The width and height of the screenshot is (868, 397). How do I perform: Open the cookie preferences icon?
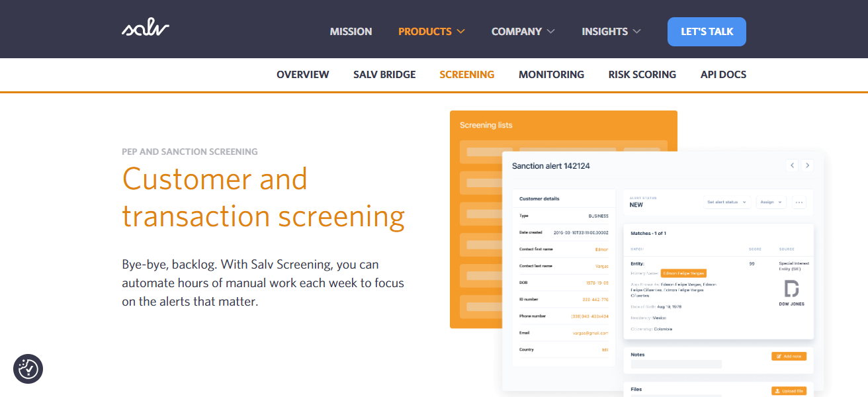pyautogui.click(x=28, y=369)
